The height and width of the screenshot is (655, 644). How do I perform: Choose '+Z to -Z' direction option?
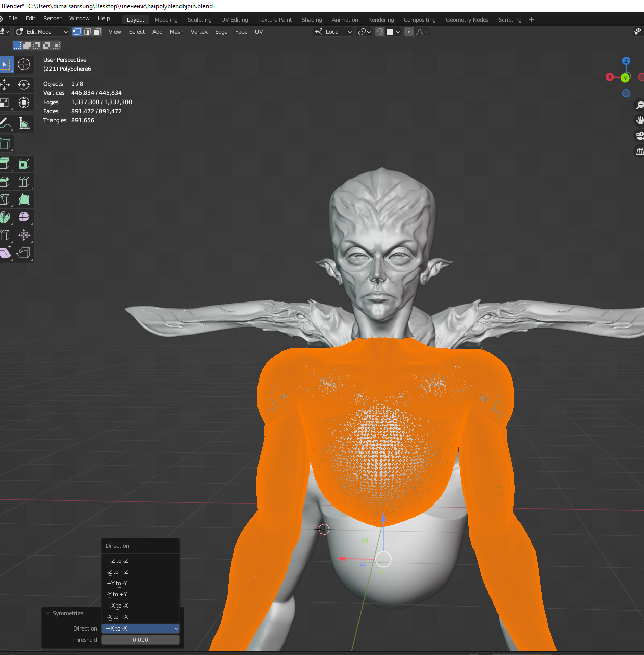(117, 561)
